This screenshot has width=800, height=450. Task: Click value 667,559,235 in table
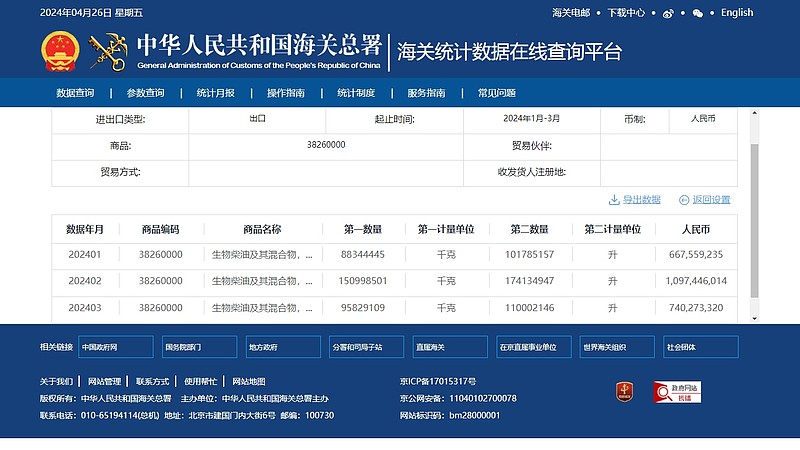point(696,255)
